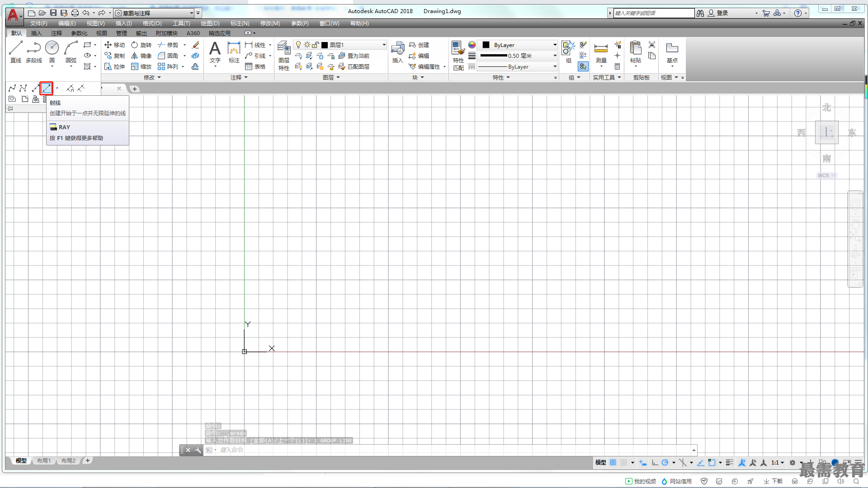Viewport: 868px width, 488px height.
Task: Click the wrench customize icon on command line
Action: 198,450
